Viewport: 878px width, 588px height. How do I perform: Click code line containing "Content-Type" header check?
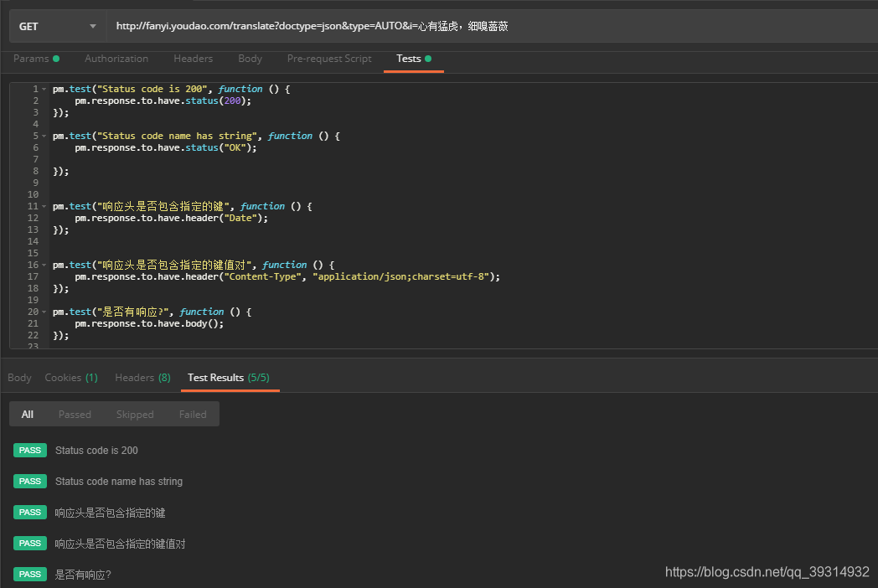pyautogui.click(x=287, y=276)
